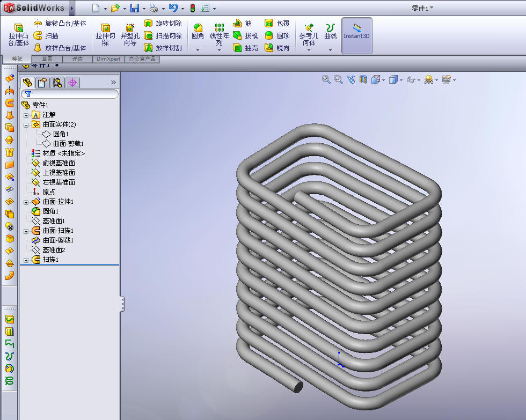
Task: Choose the Sweep (扫描) feature in ribbon
Action: [46, 35]
